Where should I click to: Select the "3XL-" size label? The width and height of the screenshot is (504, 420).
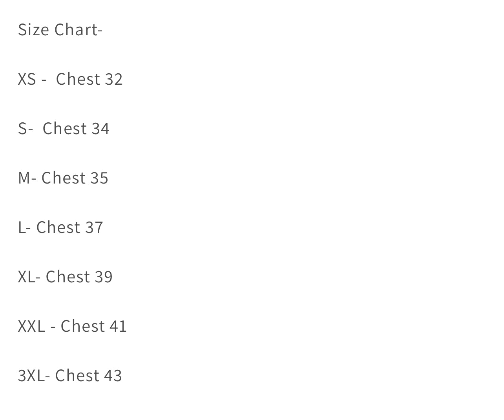(34, 376)
